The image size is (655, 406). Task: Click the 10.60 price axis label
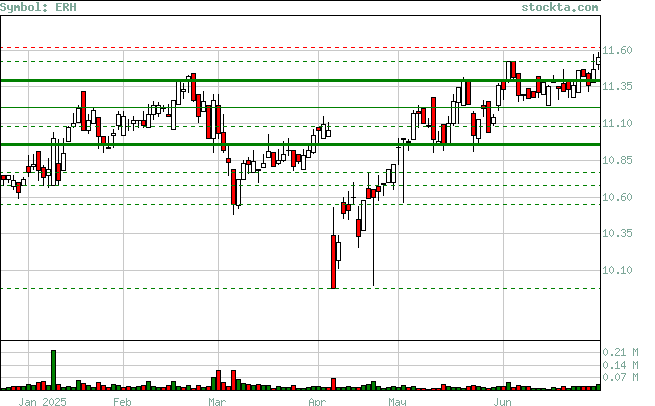[x=617, y=197]
